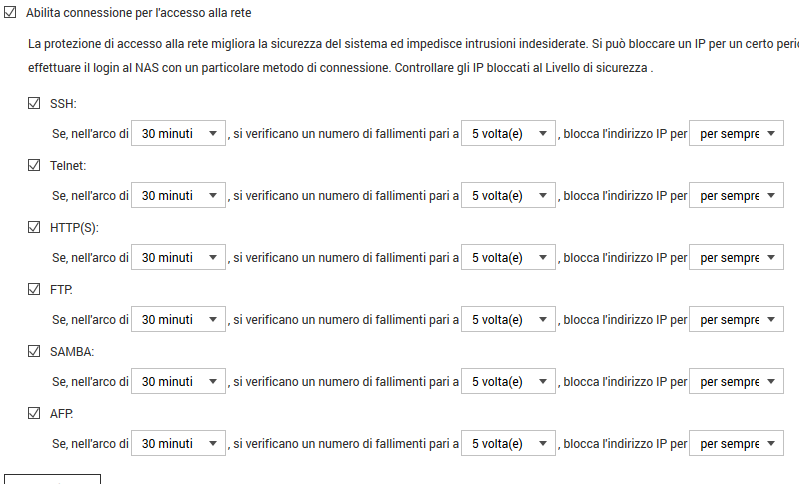Open the SSH block duration dropdown

(x=736, y=134)
